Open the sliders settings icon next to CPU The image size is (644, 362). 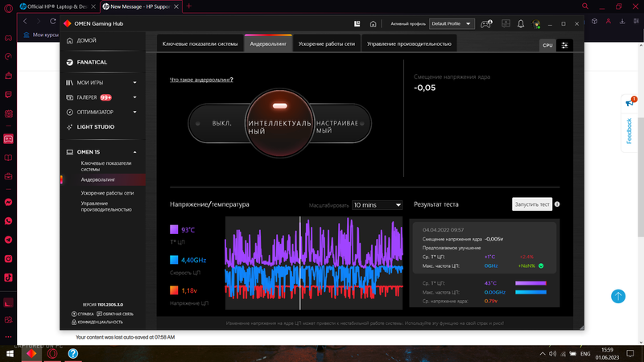point(565,46)
